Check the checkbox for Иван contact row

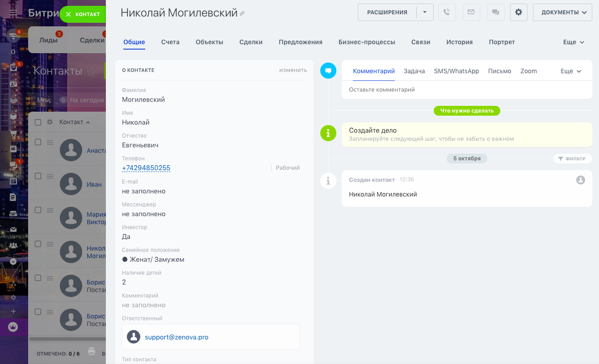point(38,176)
